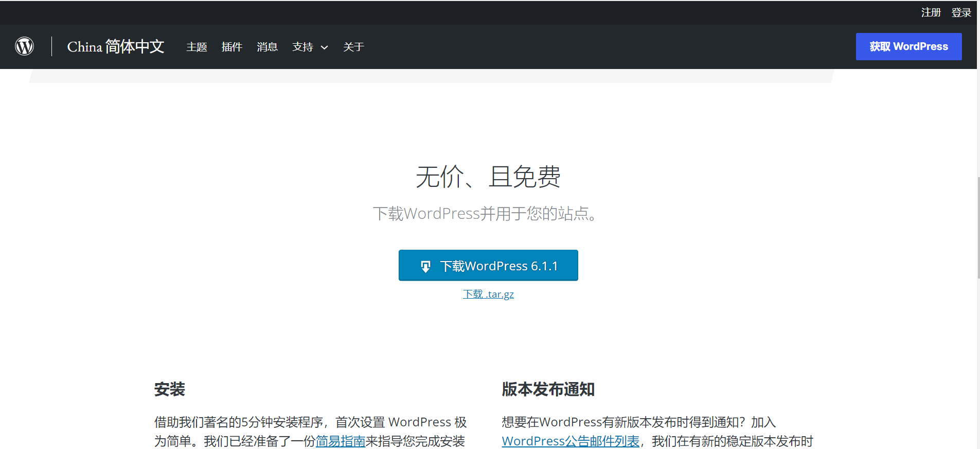Viewport: 980px width, 449px height.
Task: Expand the 支持 dropdown chevron
Action: (324, 47)
